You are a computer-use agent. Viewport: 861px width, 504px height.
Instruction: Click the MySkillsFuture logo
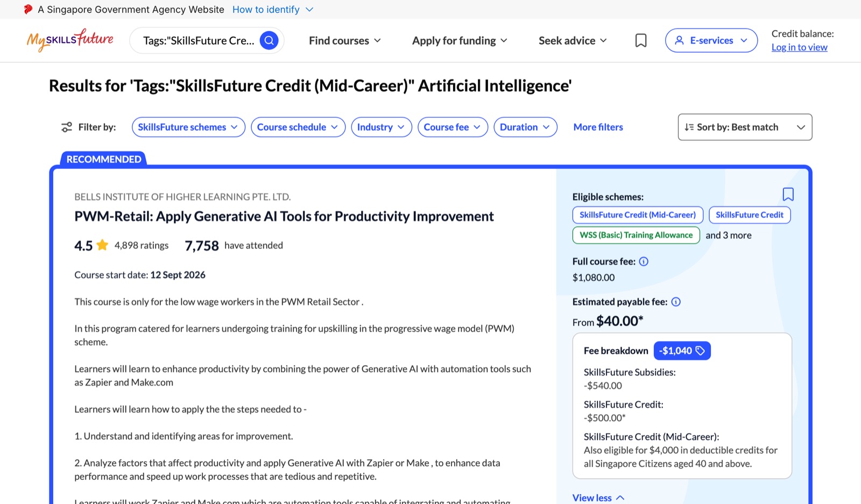70,40
